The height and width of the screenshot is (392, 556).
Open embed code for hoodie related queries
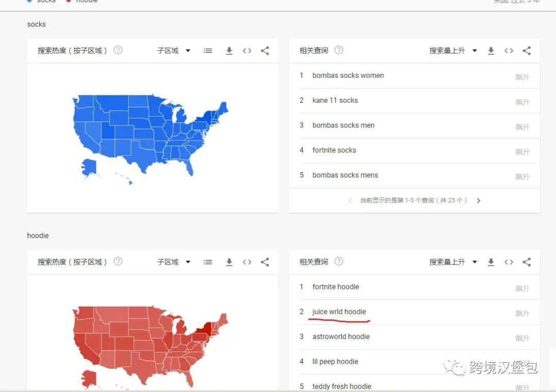pyautogui.click(x=509, y=262)
